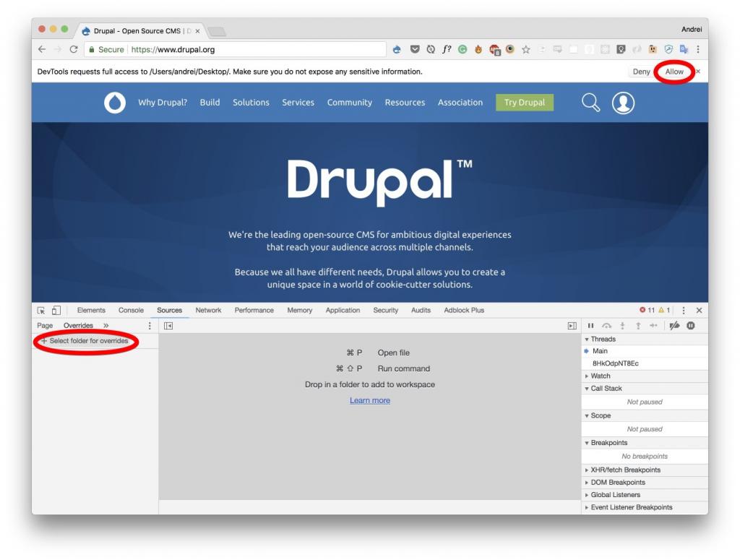Activate the inspect element picker icon
The height and width of the screenshot is (560, 740).
click(x=41, y=310)
